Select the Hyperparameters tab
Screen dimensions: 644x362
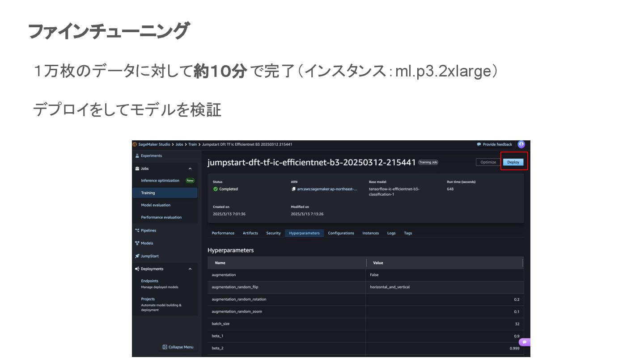coord(305,233)
